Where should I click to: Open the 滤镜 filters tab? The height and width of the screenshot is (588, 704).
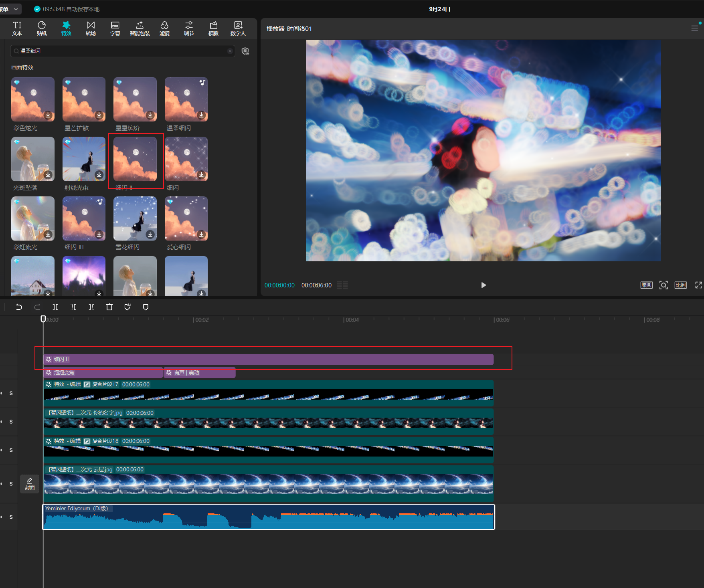pyautogui.click(x=164, y=28)
